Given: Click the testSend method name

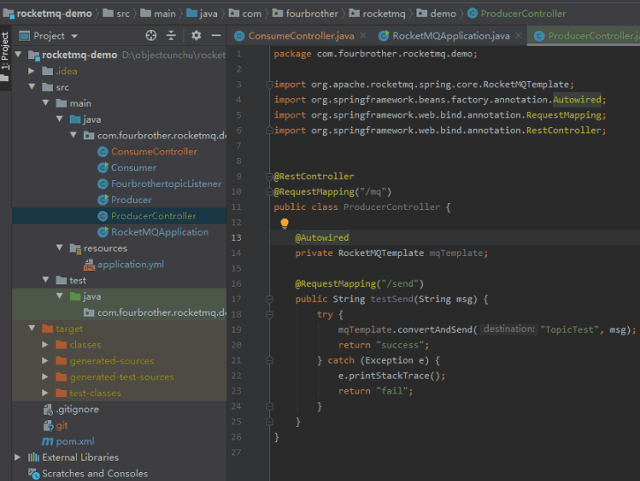Looking at the screenshot, I should point(392,299).
